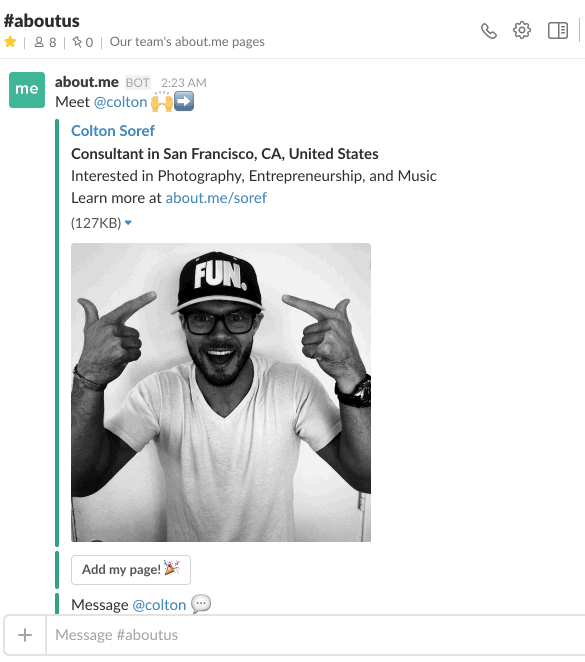Viewport: 585px width, 662px height.
Task: Click the about.me bot avatar
Action: (x=27, y=90)
